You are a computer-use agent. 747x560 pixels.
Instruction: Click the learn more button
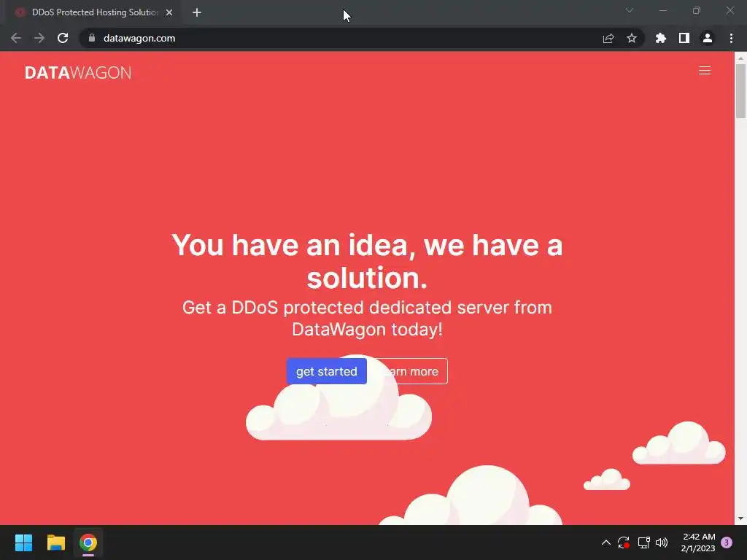point(410,371)
